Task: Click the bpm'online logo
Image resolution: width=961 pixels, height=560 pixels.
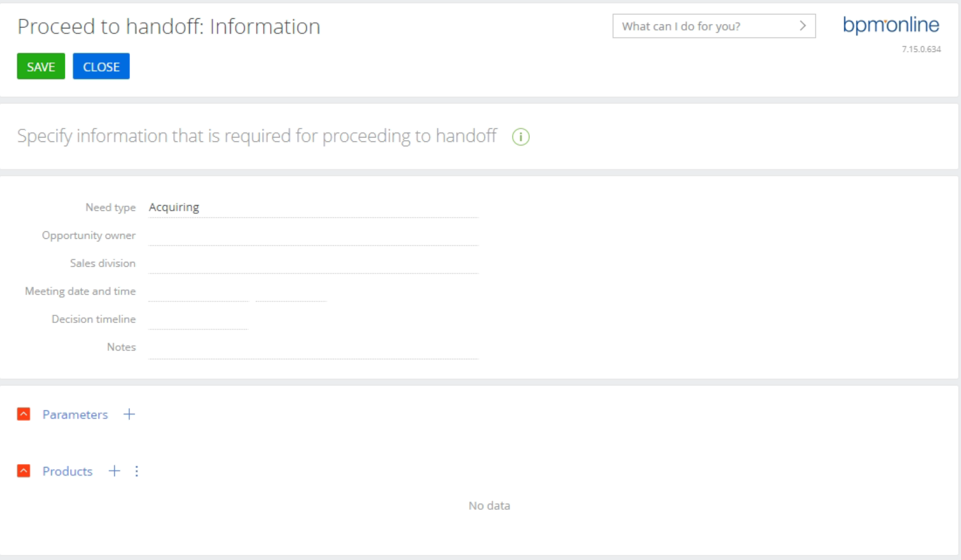Action: tap(891, 25)
